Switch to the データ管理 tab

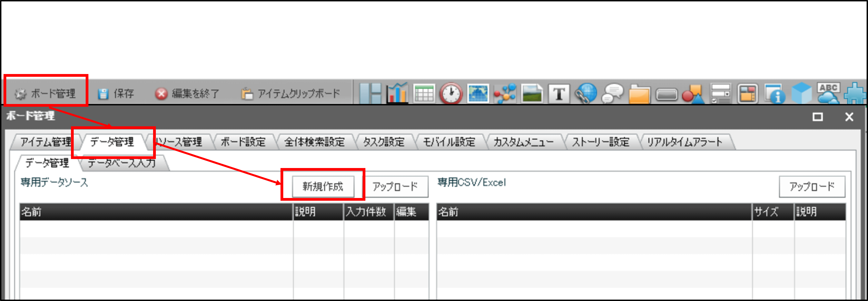point(112,142)
